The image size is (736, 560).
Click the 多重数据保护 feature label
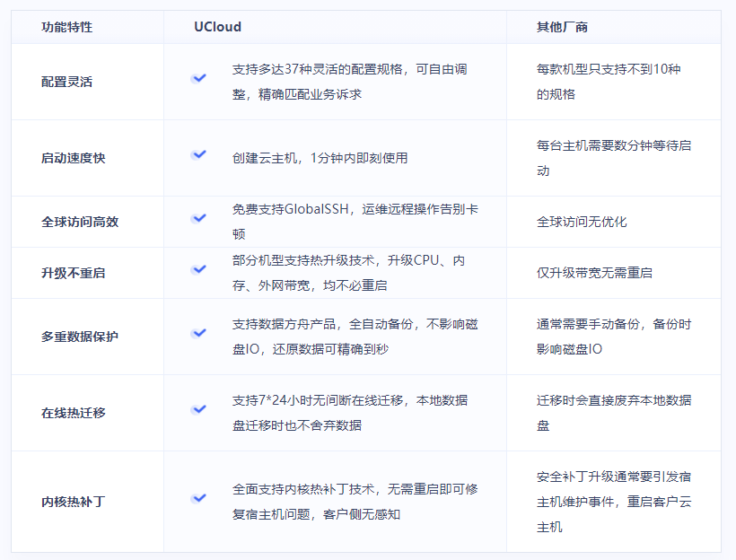click(80, 337)
